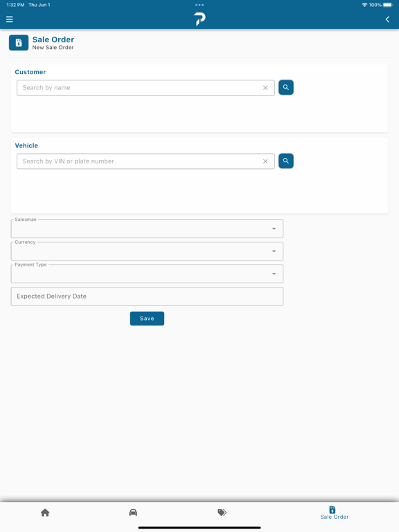Viewport: 399px width, 532px height.
Task: Clear the Customer search field
Action: (x=265, y=88)
